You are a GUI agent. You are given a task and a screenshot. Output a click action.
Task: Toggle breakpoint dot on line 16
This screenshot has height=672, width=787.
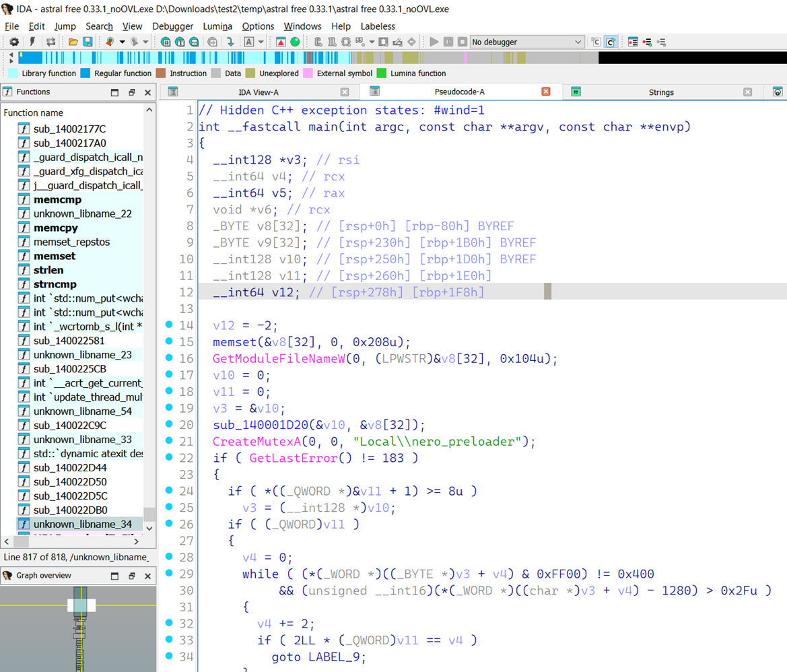coord(170,358)
